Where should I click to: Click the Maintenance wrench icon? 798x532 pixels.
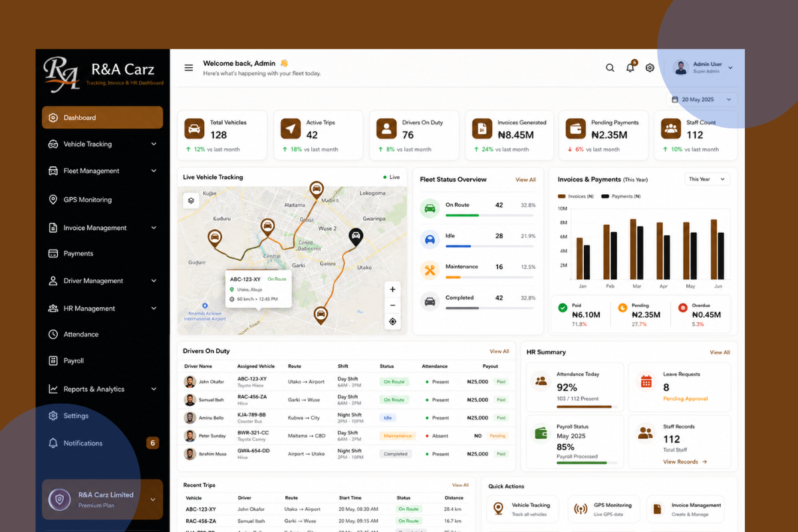(x=430, y=270)
